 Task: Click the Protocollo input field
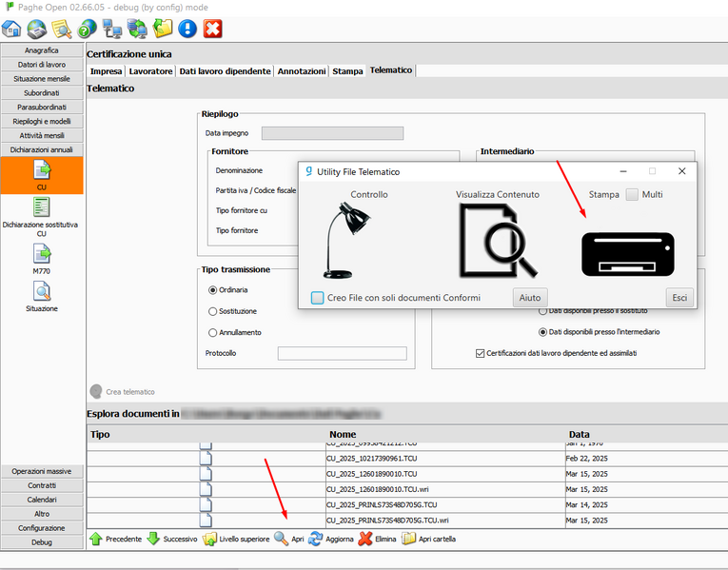tap(342, 353)
